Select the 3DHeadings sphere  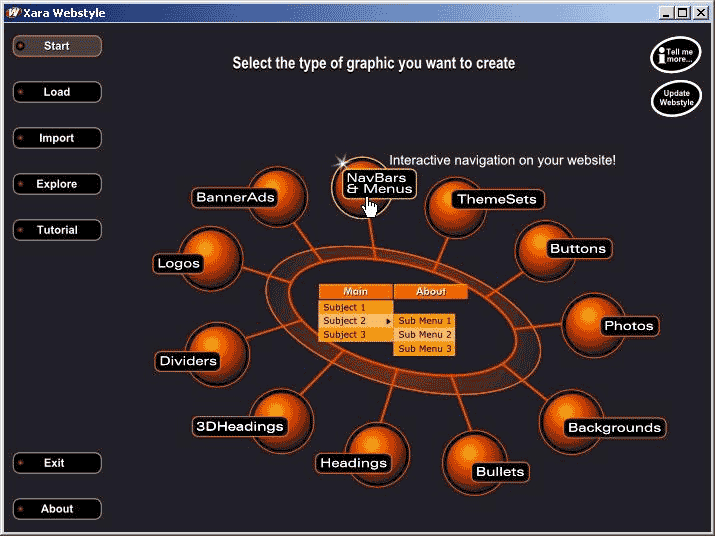pyautogui.click(x=282, y=421)
